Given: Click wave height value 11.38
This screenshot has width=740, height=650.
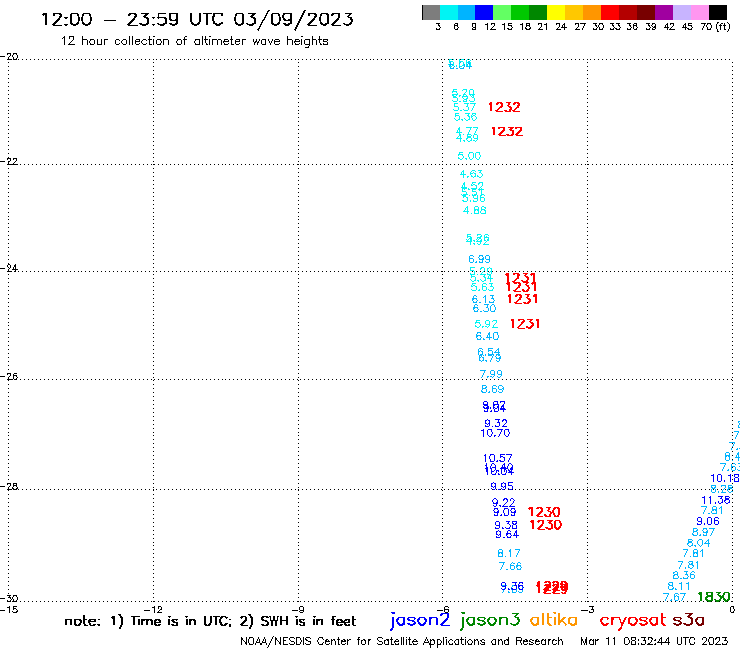Looking at the screenshot, I should pos(716,500).
